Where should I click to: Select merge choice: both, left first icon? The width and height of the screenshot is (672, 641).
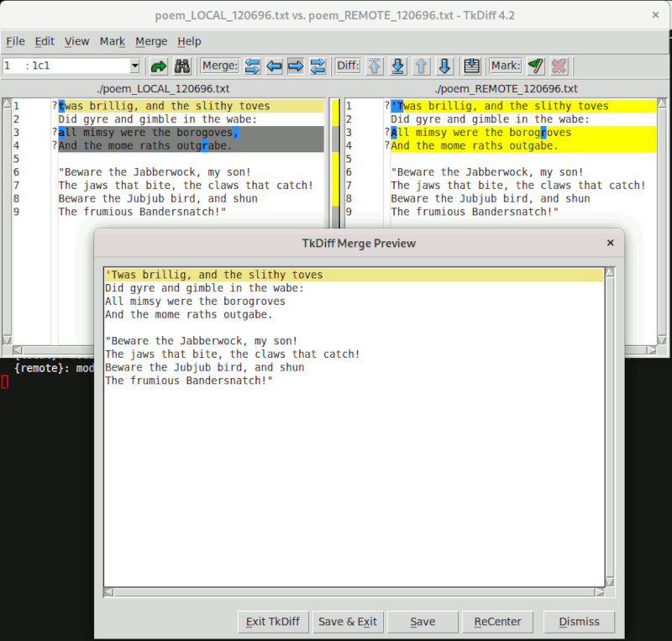tap(253, 66)
